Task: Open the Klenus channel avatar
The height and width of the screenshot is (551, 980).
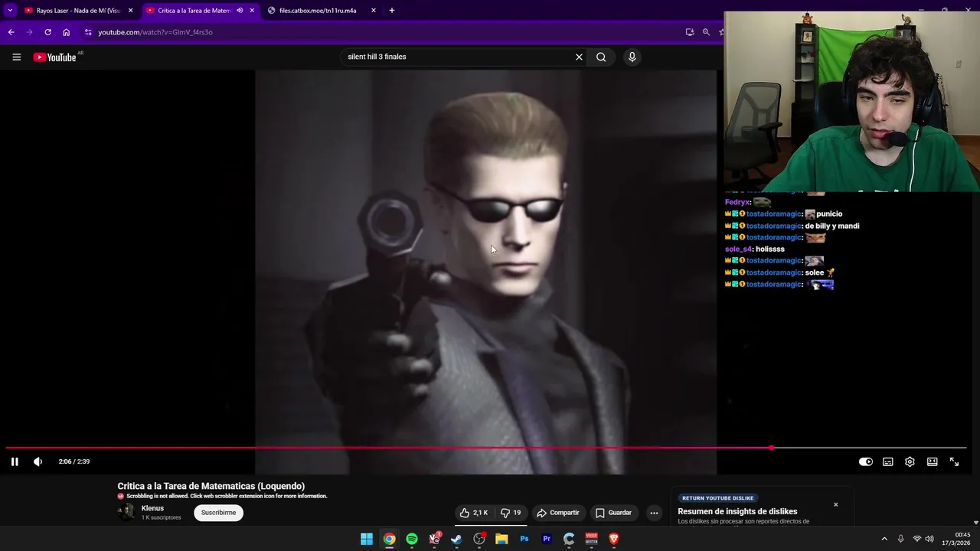Action: [126, 512]
